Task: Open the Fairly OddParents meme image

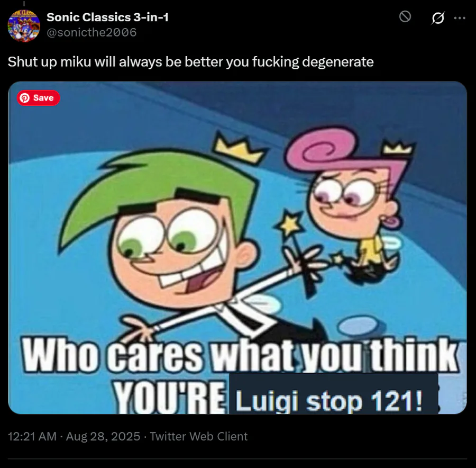Action: point(237,247)
